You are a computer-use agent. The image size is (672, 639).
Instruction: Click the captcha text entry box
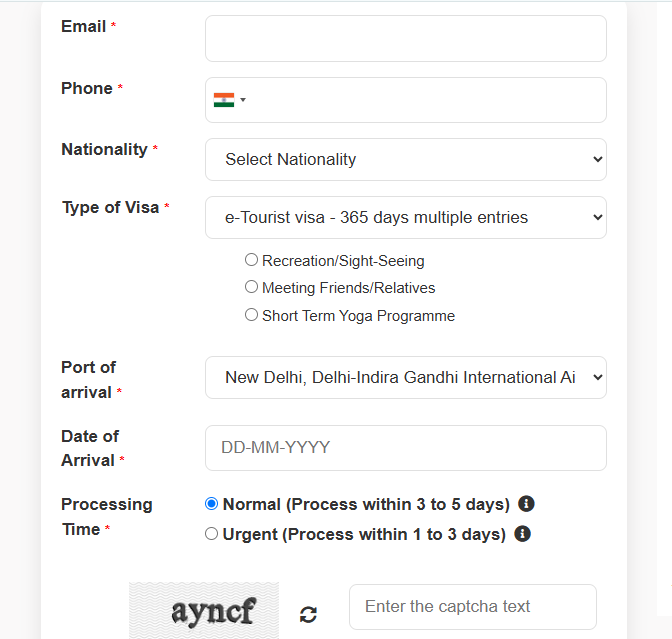(x=472, y=607)
